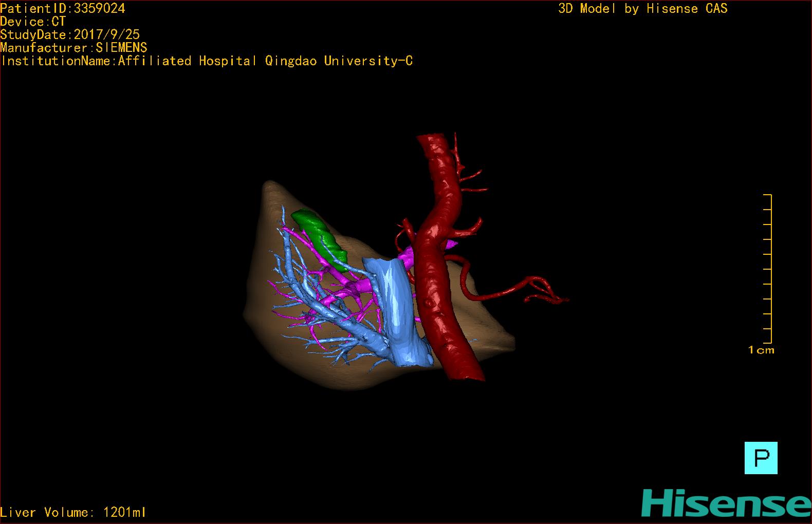The image size is (812, 524).
Task: Click the Device:CT label
Action: pyautogui.click(x=33, y=22)
